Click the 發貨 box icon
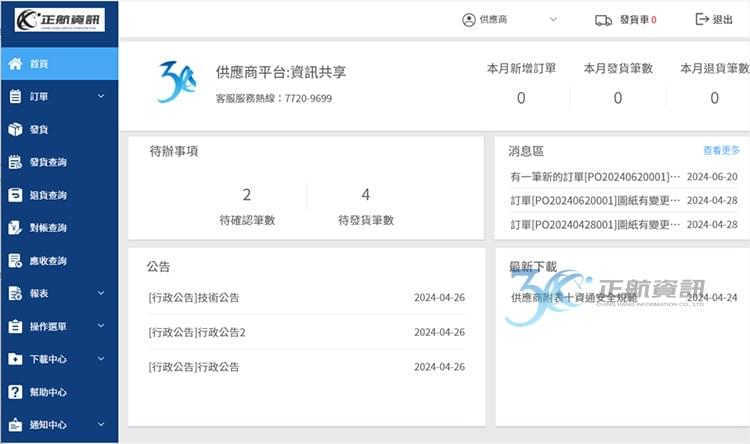Viewport: 750px width, 444px height. [x=15, y=129]
